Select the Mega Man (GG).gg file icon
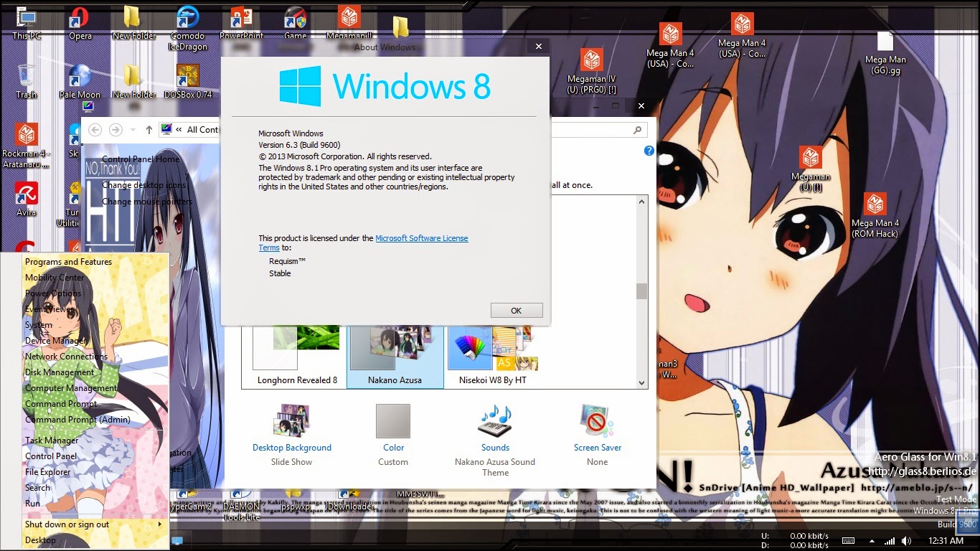 click(x=885, y=53)
